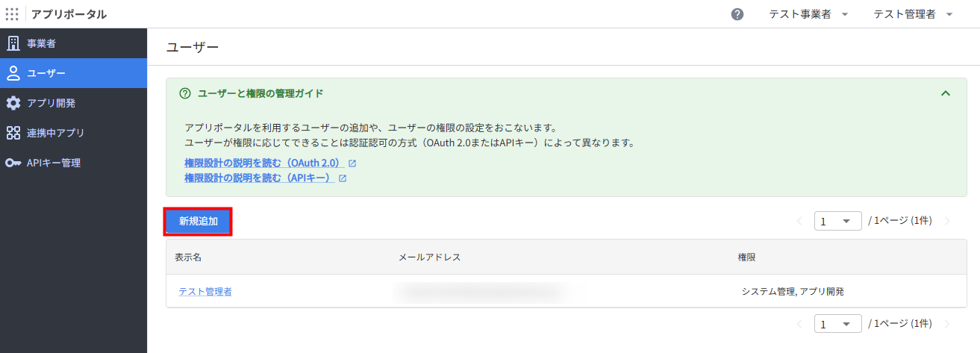
Task: Click the 連携中アプリ grid icon
Action: (x=13, y=133)
